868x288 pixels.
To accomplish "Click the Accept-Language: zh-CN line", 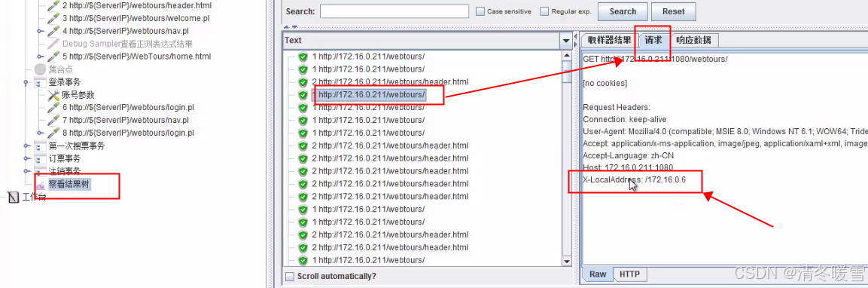I will coord(629,155).
